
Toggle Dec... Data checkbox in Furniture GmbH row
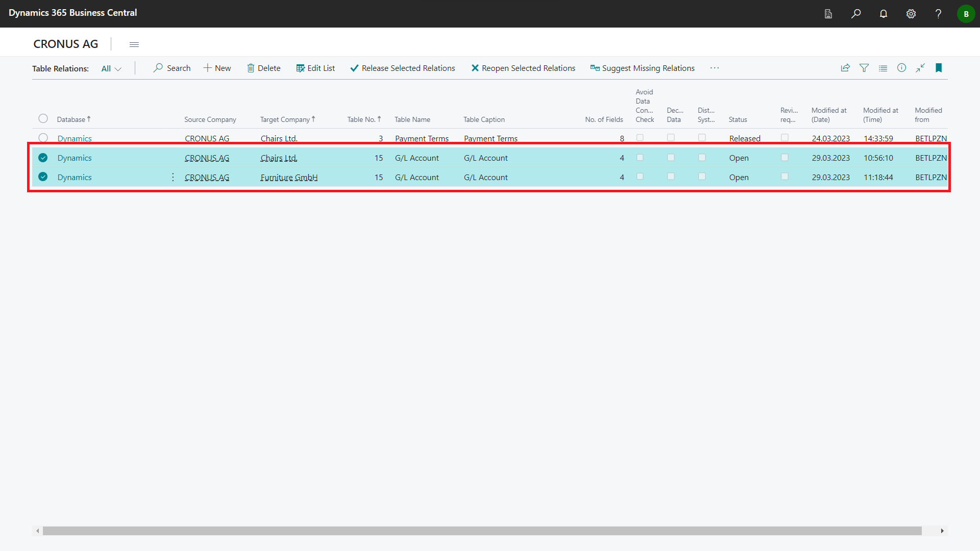tap(671, 177)
